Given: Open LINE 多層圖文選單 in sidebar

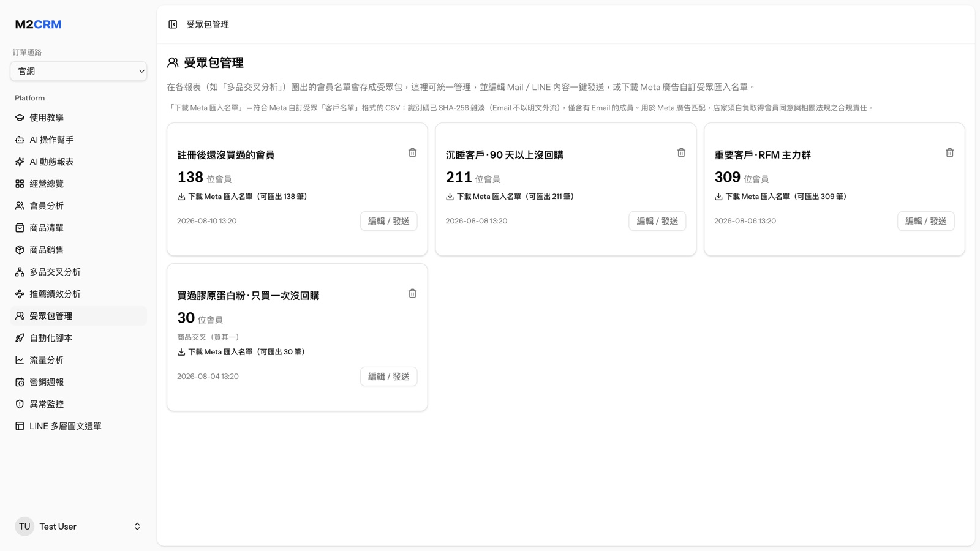Looking at the screenshot, I should click(78, 426).
